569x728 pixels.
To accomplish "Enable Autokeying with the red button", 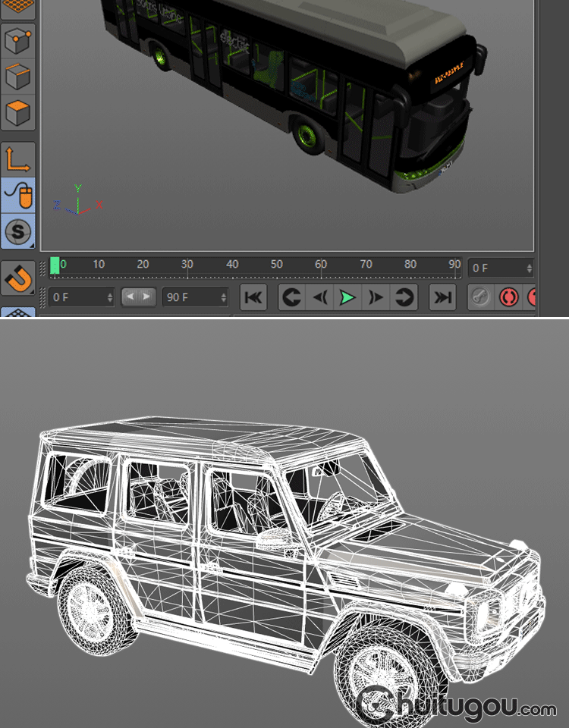I will pyautogui.click(x=508, y=298).
